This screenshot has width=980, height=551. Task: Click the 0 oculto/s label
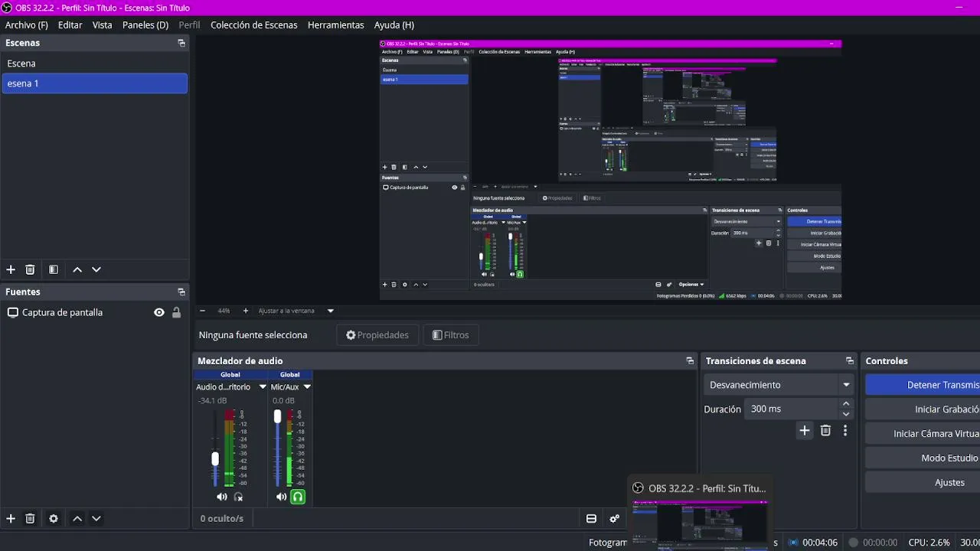point(222,519)
